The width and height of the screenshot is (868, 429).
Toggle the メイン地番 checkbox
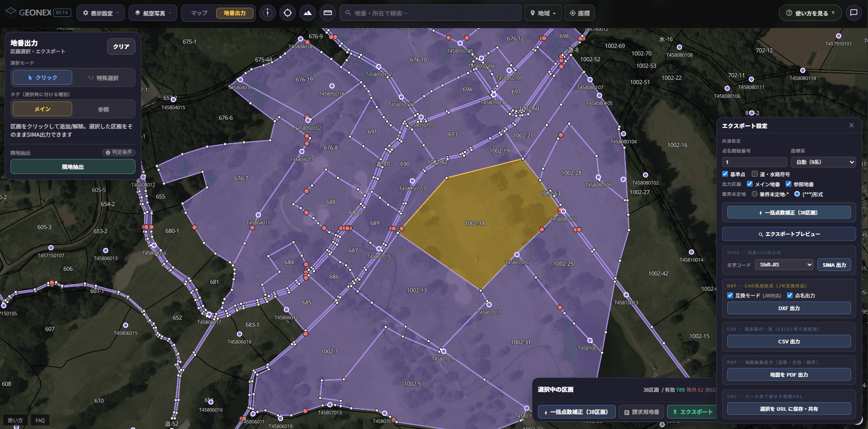click(x=749, y=184)
